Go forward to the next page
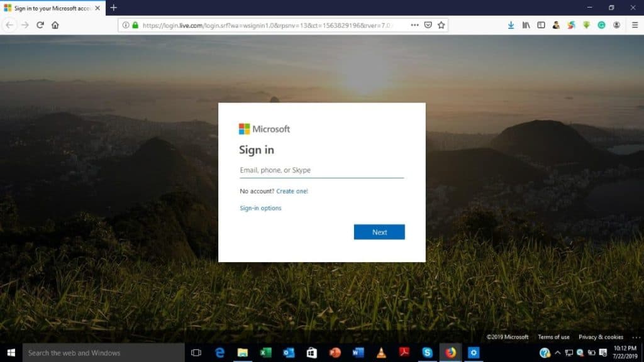The width and height of the screenshot is (644, 362). 25,25
